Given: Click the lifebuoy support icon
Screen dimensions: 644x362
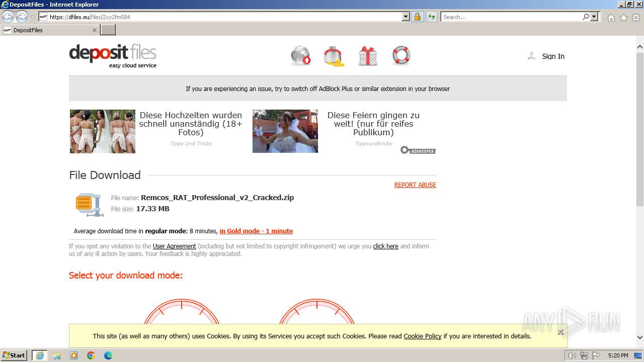Looking at the screenshot, I should coord(401,55).
